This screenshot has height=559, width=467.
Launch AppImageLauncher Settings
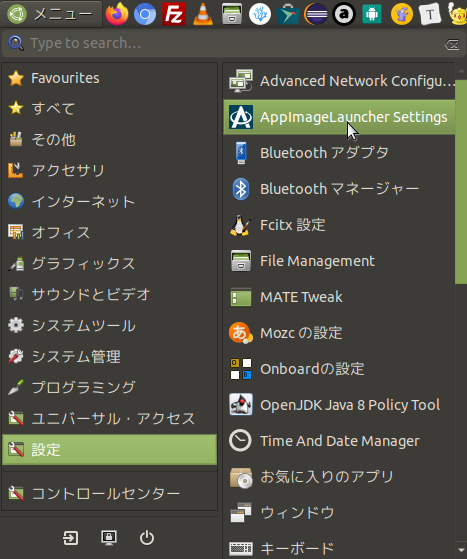coord(339,117)
